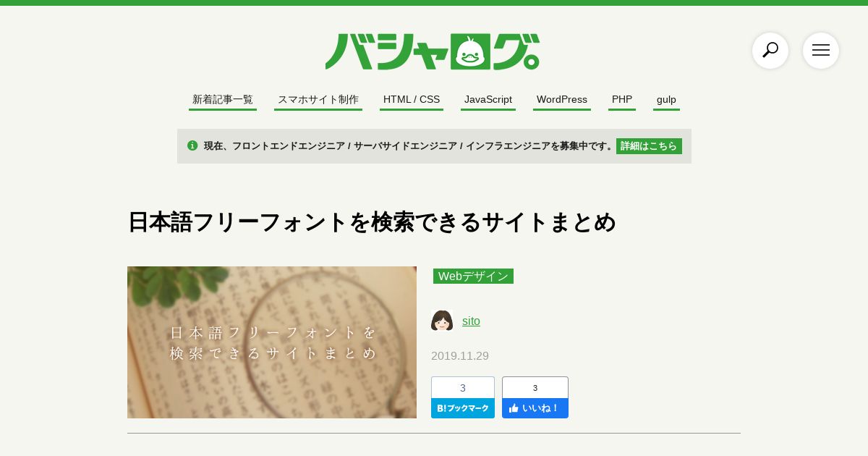Open the hamburger menu icon

coord(821,51)
